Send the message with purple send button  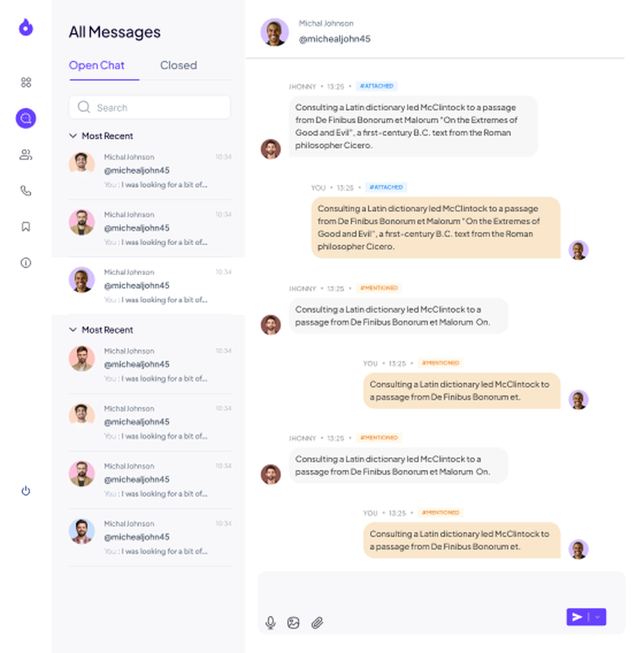point(577,617)
